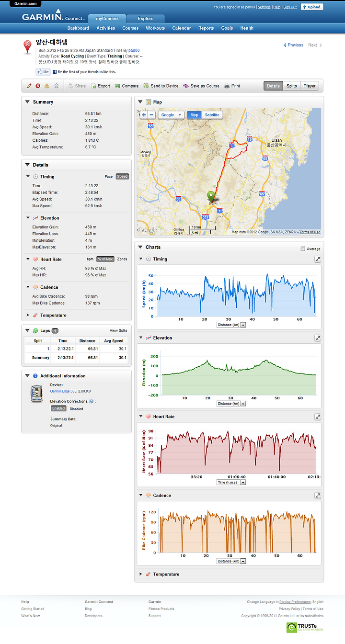Zoom in on the map
345x644 pixels.
click(144, 115)
